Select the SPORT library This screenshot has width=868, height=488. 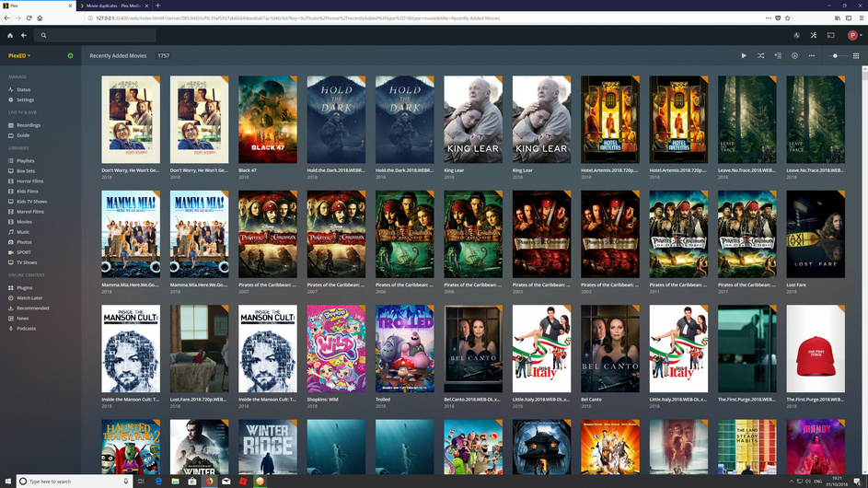click(24, 252)
